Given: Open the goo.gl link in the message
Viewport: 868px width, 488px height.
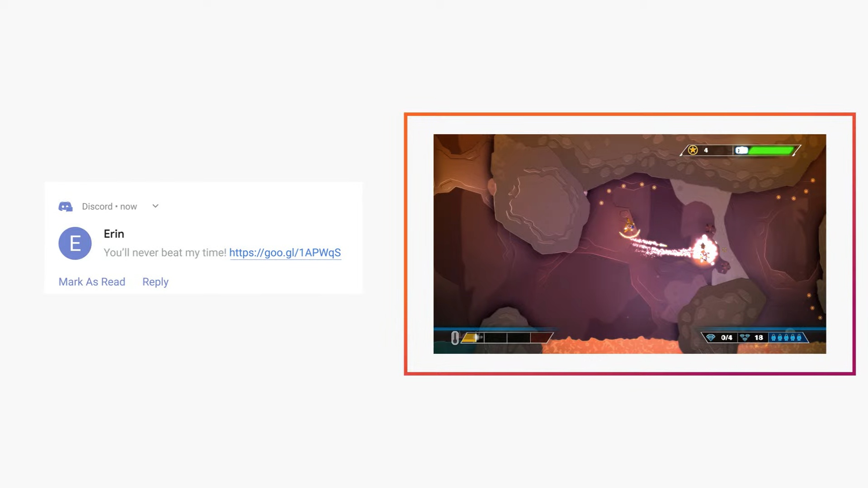Looking at the screenshot, I should tap(285, 253).
